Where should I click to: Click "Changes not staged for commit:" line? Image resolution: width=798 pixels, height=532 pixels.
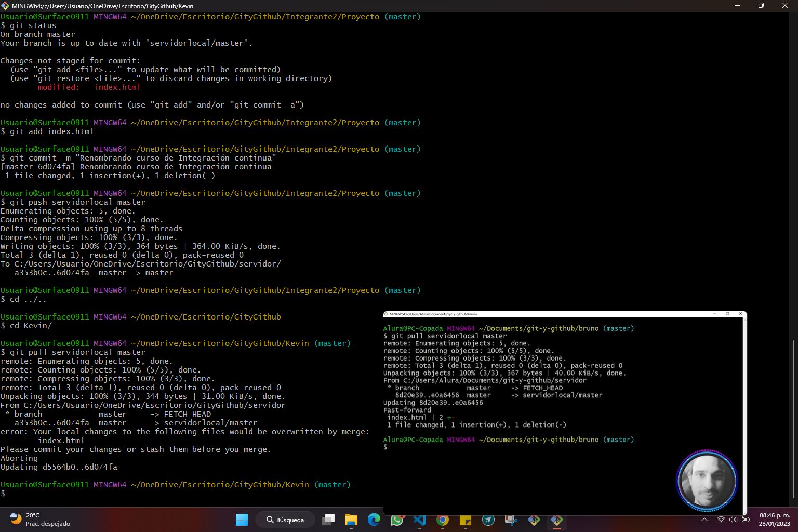click(x=70, y=61)
